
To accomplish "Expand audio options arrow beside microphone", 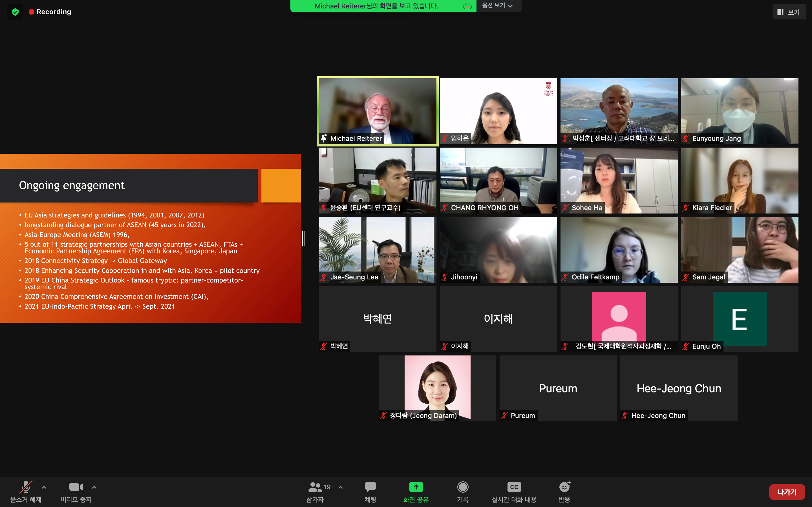I will pyautogui.click(x=44, y=487).
